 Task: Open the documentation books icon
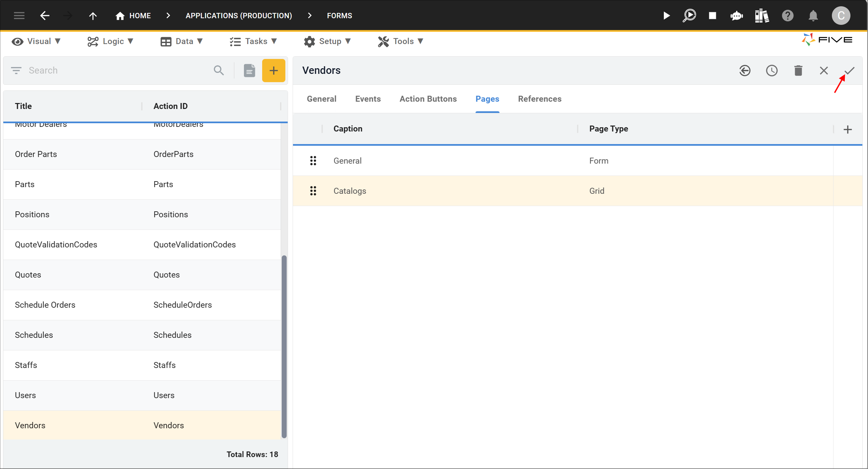[762, 16]
